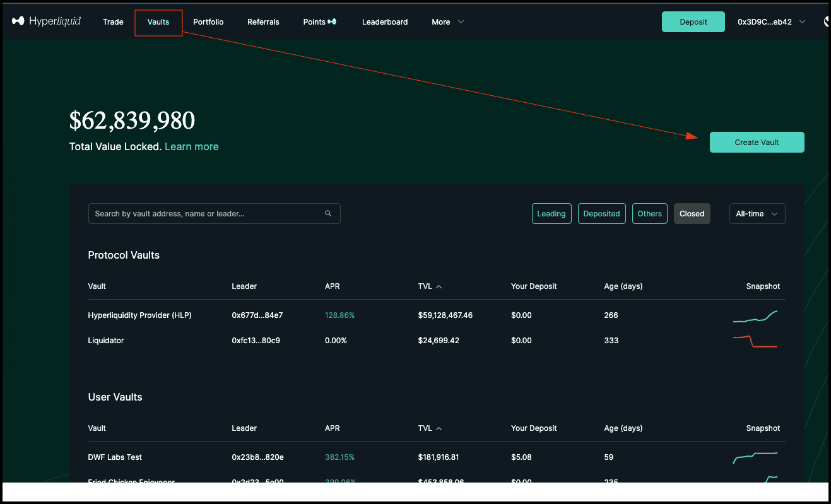Click the Create Vault button

click(x=757, y=143)
